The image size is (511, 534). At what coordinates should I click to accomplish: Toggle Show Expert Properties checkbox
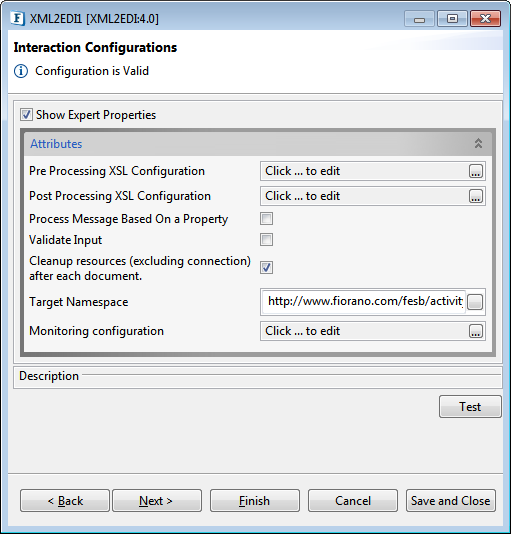[x=26, y=115]
